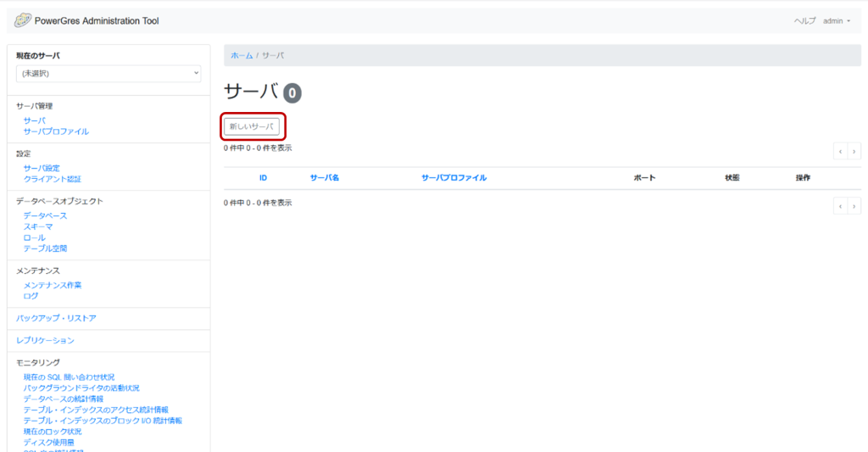
Task: Open 現在の SQL 問い合わせ状況 monitor
Action: point(69,377)
